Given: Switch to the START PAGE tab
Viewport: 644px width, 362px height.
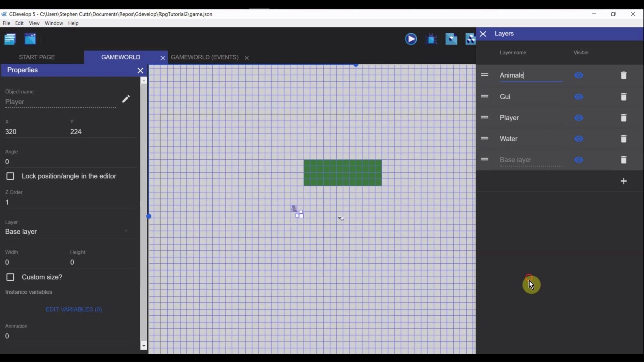Looking at the screenshot, I should 37,57.
